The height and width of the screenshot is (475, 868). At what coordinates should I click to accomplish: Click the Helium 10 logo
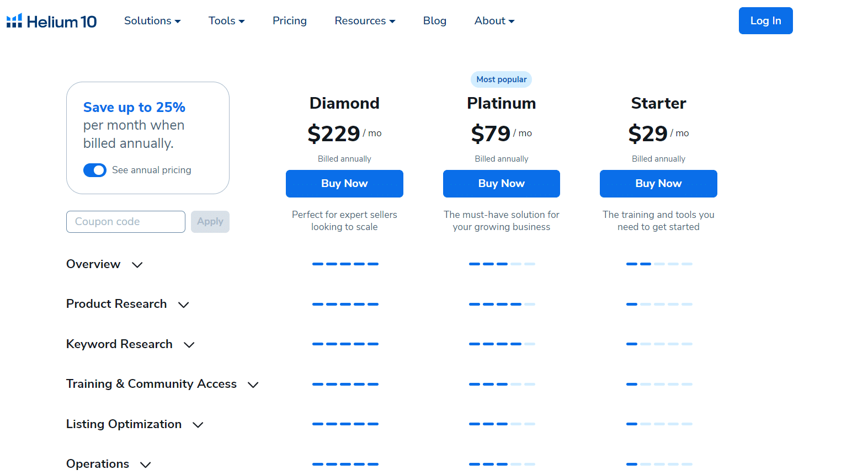pos(51,20)
